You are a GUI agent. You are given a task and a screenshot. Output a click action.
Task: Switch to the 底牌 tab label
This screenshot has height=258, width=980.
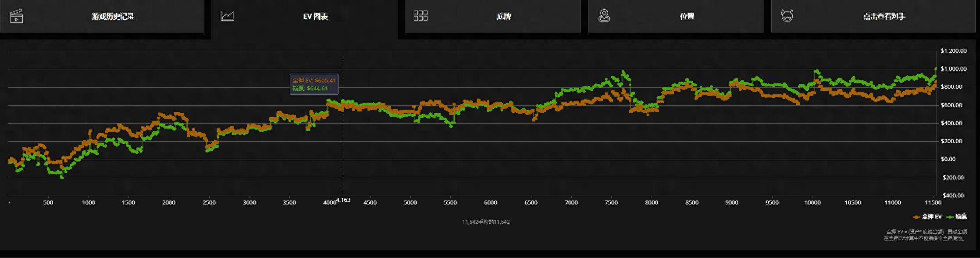pos(503,16)
